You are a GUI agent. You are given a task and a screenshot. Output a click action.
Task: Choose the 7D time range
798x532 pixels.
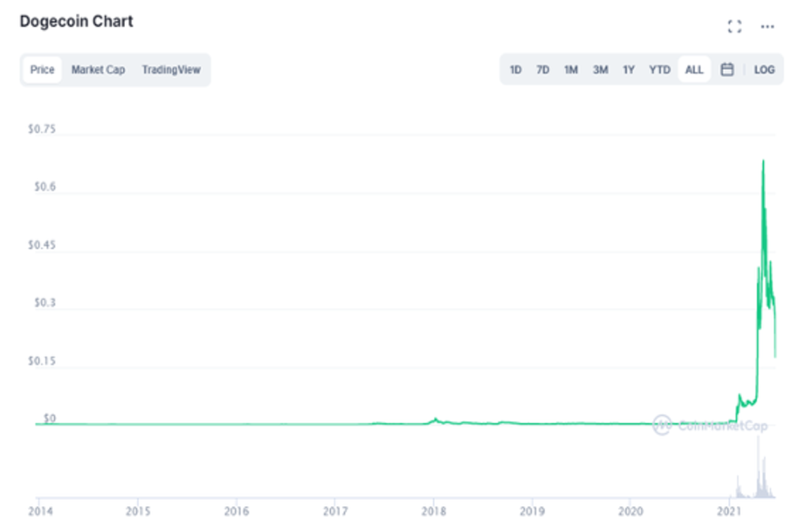pos(543,69)
